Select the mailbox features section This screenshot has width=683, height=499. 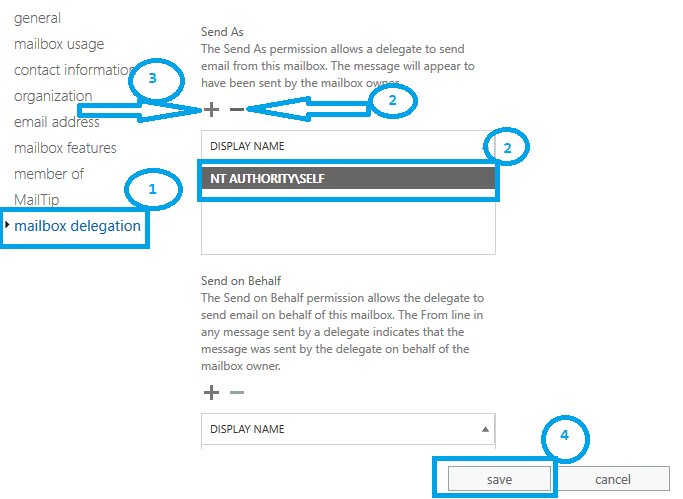[65, 148]
